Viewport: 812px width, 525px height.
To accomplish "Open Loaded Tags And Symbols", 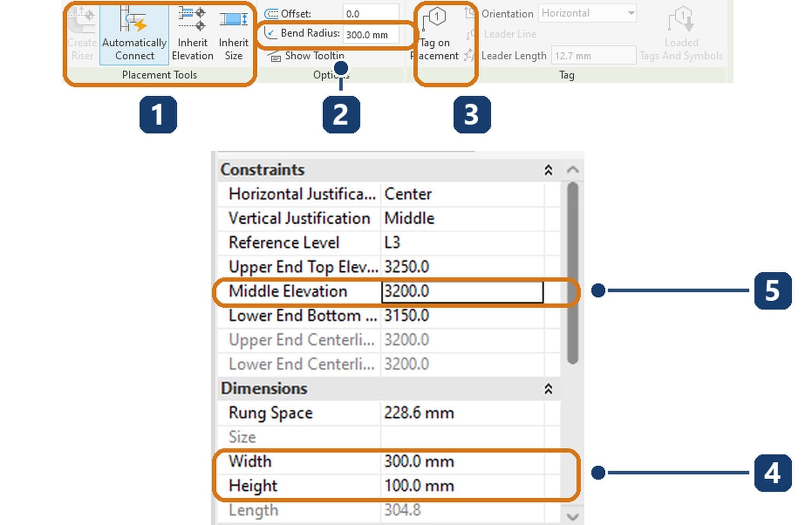I will [x=681, y=33].
